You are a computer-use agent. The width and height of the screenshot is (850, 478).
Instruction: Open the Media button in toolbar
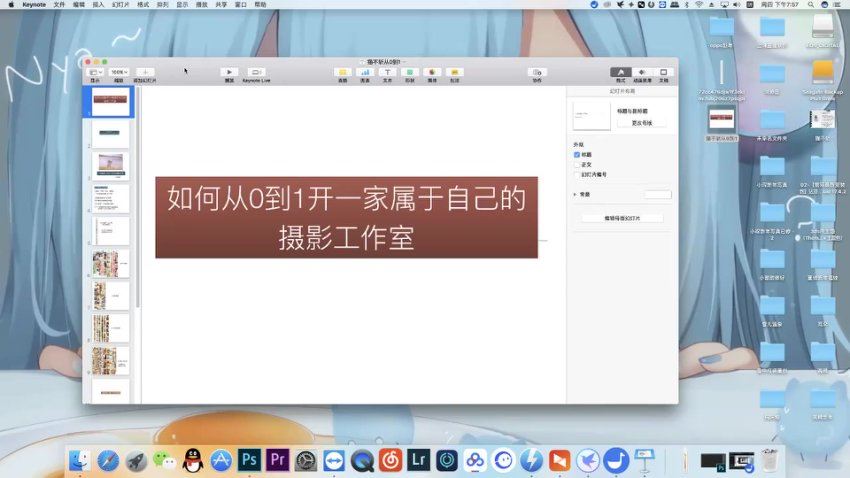pos(432,72)
